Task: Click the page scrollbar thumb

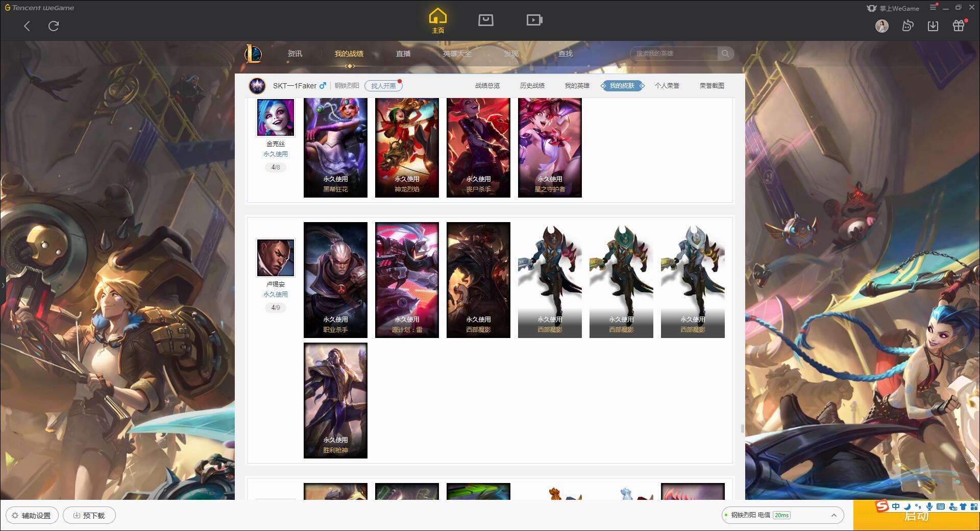Action: 742,428
